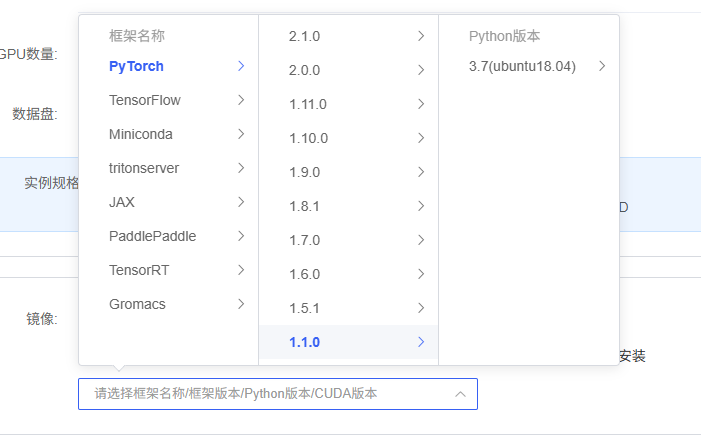Choose framework version 1.6.0

pyautogui.click(x=348, y=274)
